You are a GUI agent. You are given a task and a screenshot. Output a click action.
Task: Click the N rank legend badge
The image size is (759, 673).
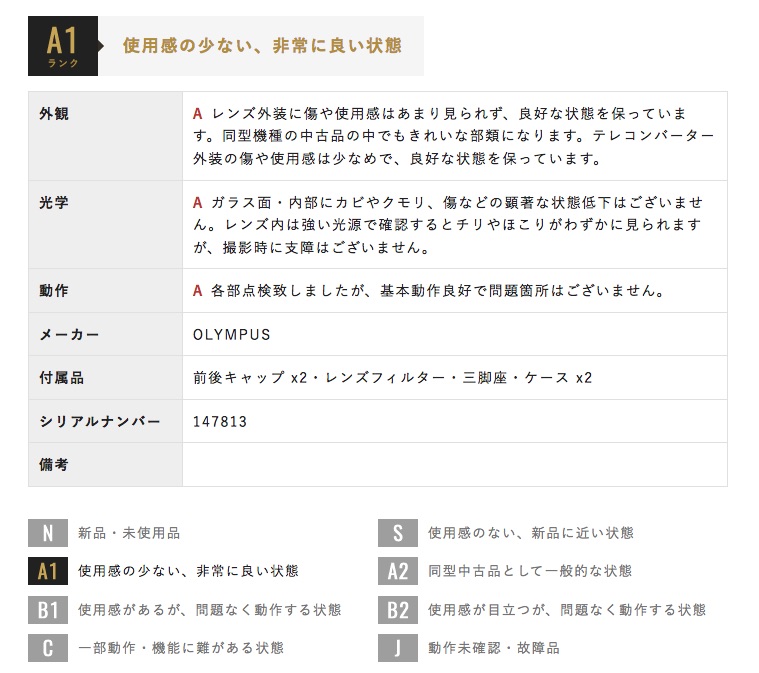[x=48, y=533]
